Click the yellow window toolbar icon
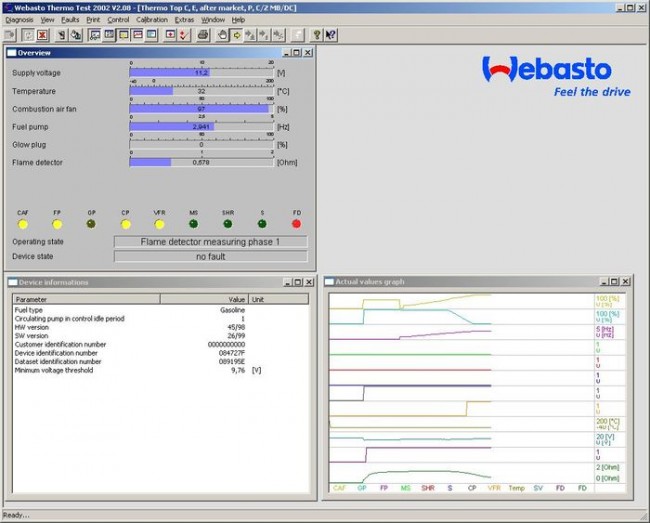 pyautogui.click(x=124, y=35)
